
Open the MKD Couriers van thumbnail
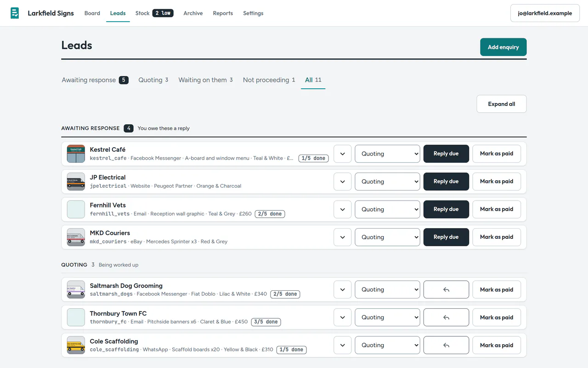(76, 237)
